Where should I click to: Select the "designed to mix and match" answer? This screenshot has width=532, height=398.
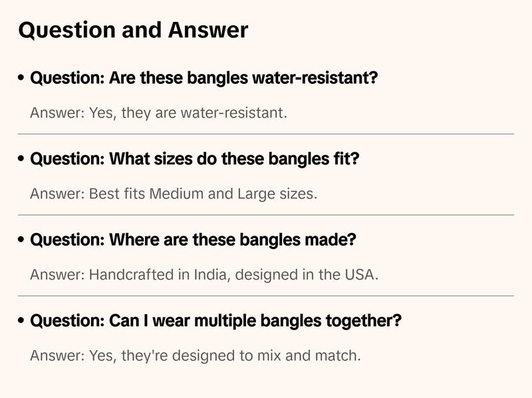click(196, 356)
